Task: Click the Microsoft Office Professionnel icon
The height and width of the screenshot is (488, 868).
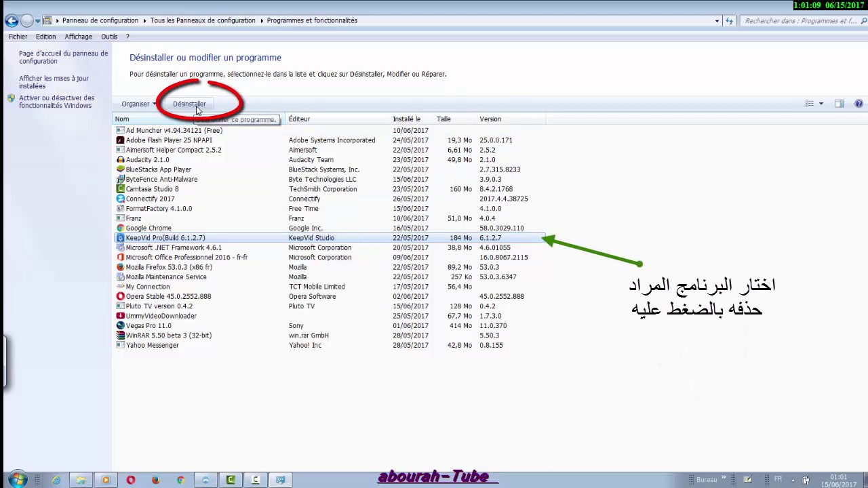Action: [120, 258]
